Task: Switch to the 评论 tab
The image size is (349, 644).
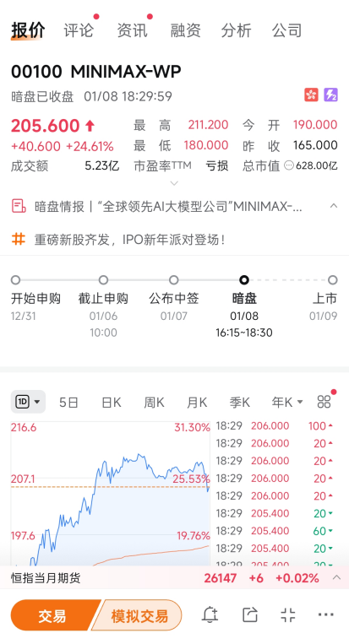Action: (79, 30)
